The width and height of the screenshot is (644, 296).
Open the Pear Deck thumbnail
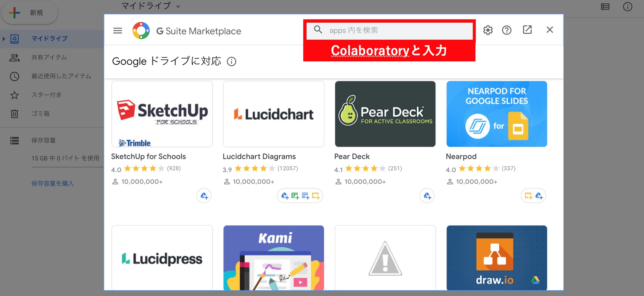(385, 114)
